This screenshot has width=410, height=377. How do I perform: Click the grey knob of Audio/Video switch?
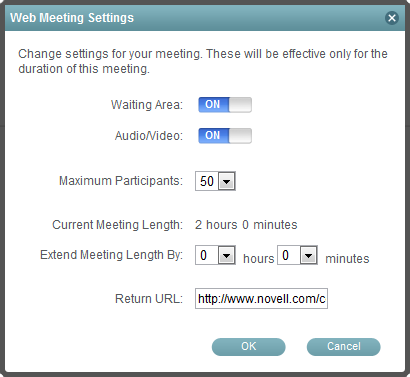[x=240, y=136]
